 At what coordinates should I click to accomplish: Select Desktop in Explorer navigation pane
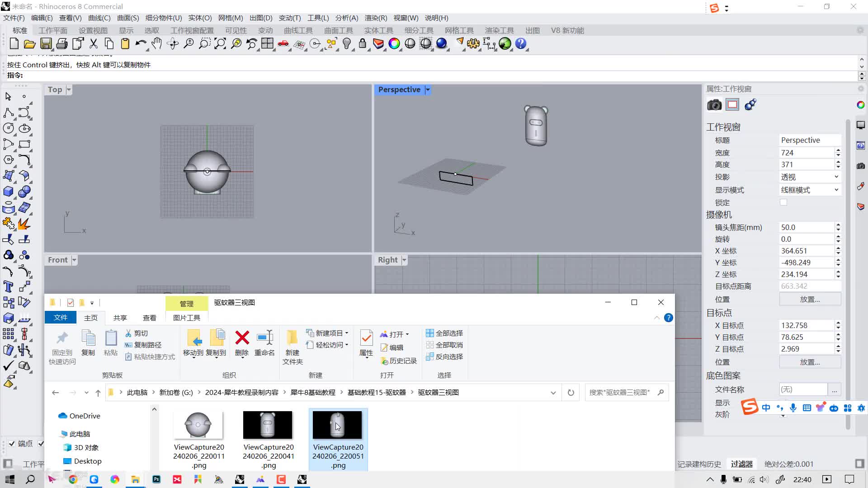82,461
